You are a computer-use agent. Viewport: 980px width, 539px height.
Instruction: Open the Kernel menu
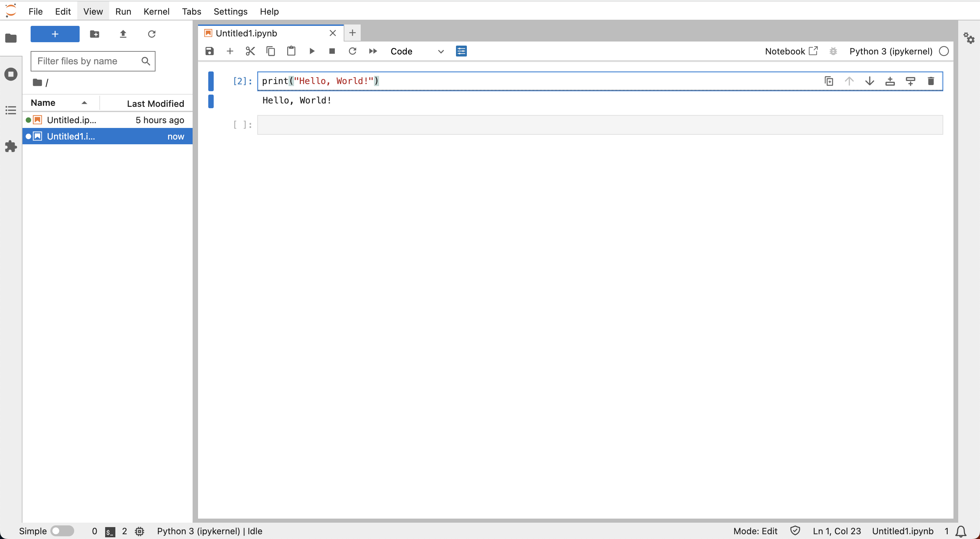[156, 12]
